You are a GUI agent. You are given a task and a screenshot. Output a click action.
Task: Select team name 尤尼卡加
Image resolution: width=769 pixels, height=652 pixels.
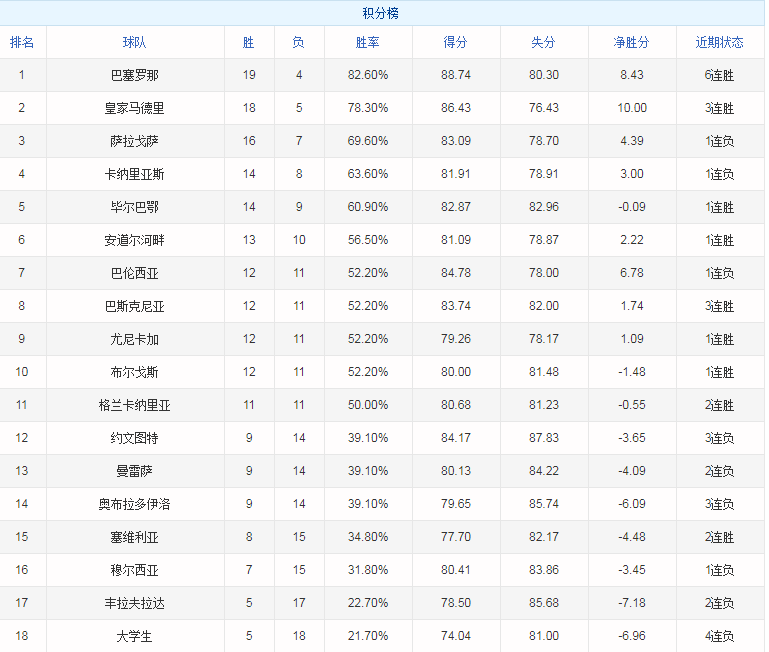tap(134, 339)
